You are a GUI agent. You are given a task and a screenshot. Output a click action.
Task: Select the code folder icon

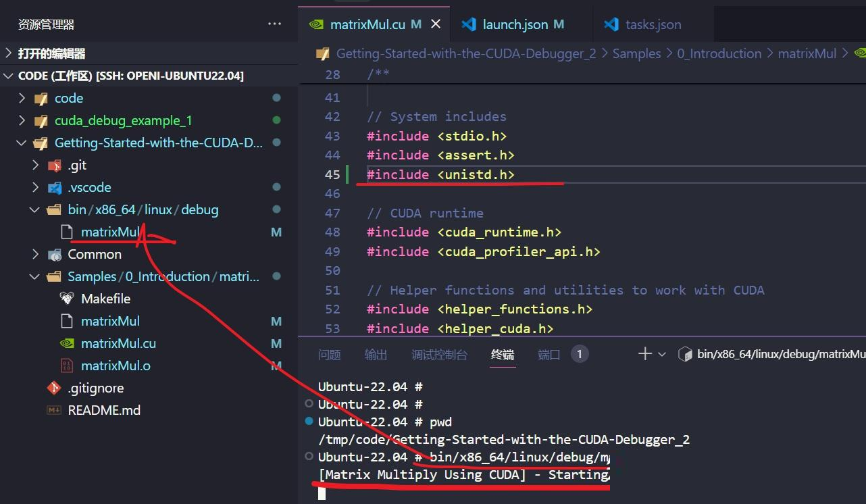(41, 99)
